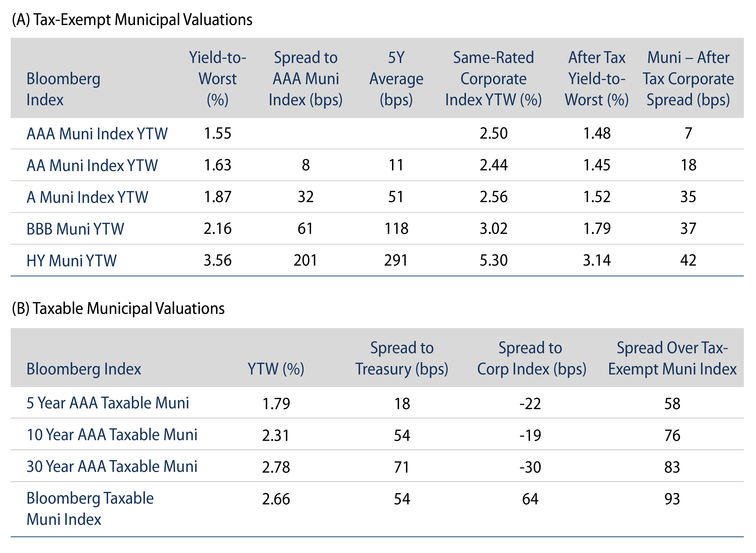Viewport: 756px width, 553px height.
Task: Select the "BBB Muni YTW" row label
Action: pyautogui.click(x=75, y=229)
